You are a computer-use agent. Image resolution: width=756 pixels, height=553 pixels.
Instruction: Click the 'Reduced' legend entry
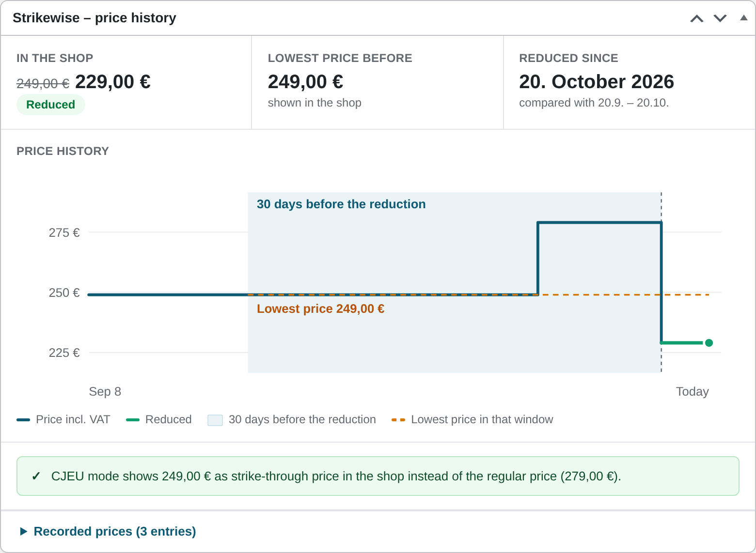pos(159,419)
